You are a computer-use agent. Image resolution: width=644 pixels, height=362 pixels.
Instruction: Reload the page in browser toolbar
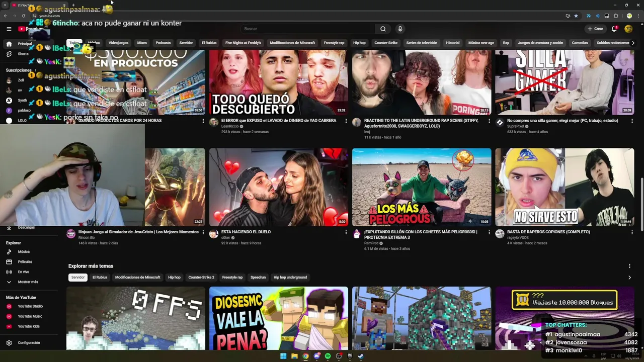tap(23, 16)
